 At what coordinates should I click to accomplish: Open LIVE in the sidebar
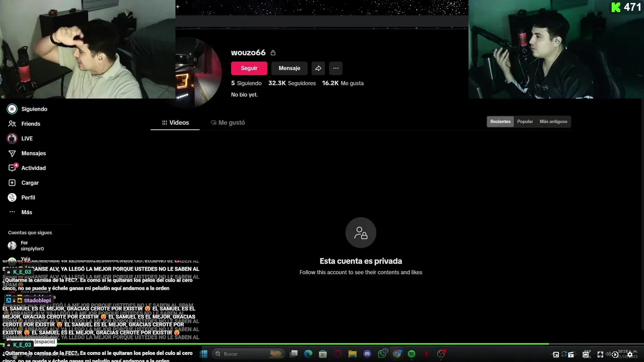click(x=27, y=138)
